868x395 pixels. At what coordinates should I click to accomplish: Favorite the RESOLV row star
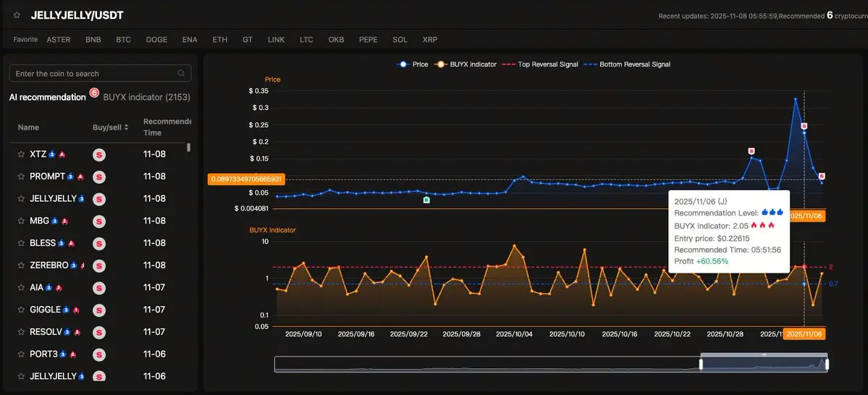[21, 332]
